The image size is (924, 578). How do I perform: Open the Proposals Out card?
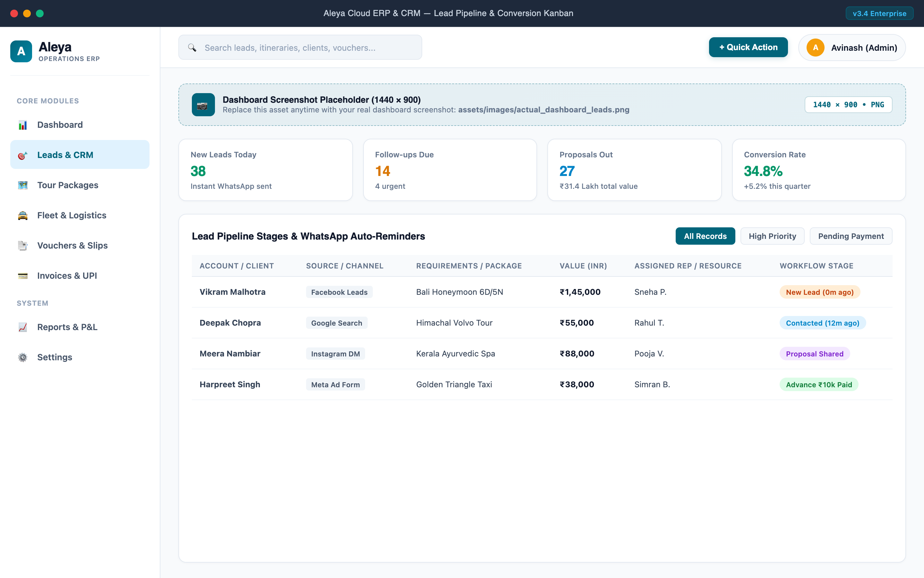point(634,170)
